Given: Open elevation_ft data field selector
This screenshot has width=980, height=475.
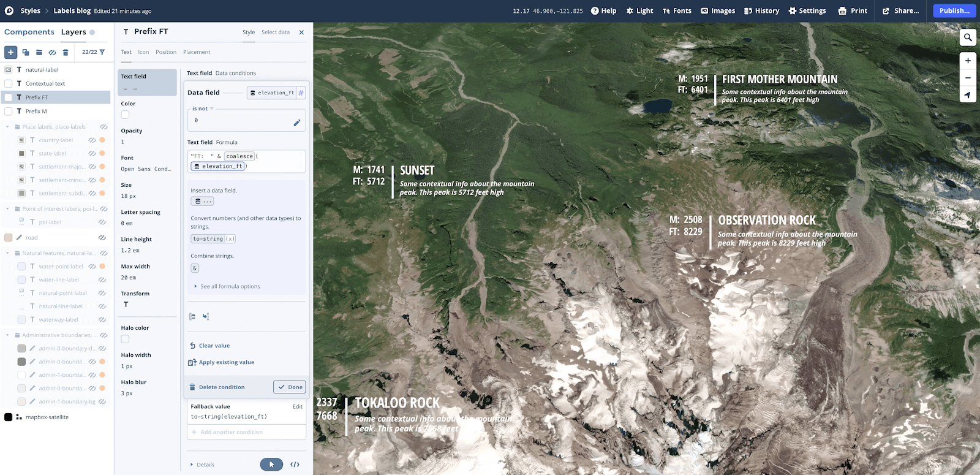Looking at the screenshot, I should coord(272,93).
